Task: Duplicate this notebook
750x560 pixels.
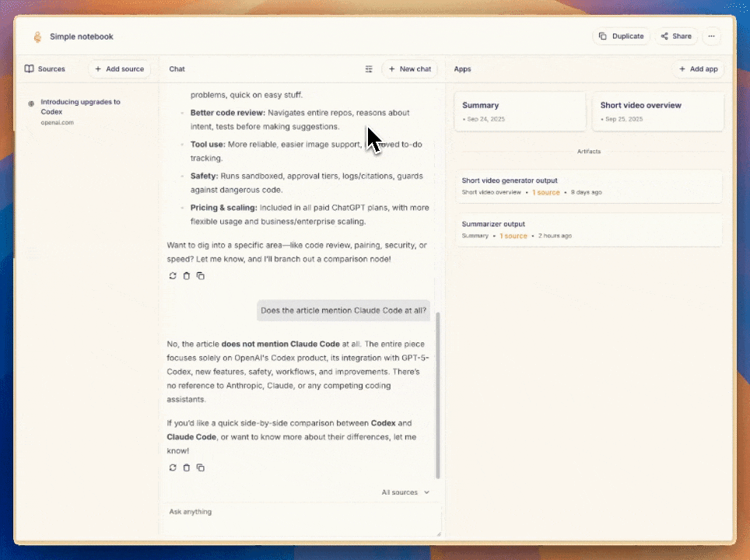Action: pyautogui.click(x=622, y=37)
